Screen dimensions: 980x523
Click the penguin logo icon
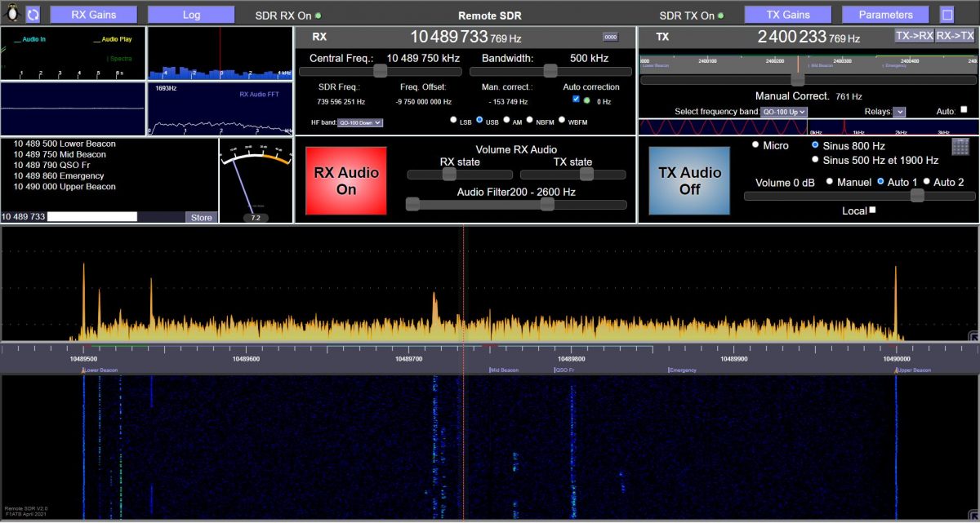[11, 14]
